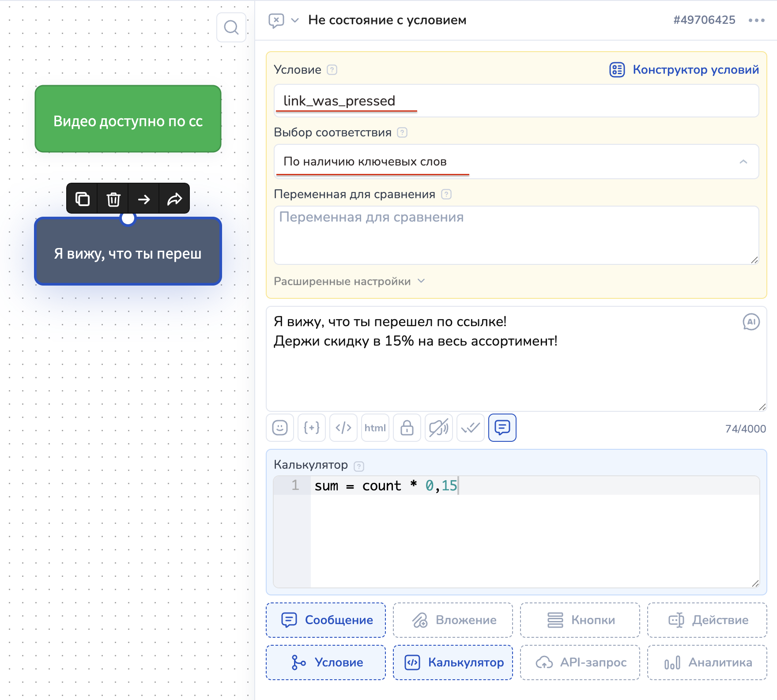Click the AI assistant icon in message field

pos(751,322)
